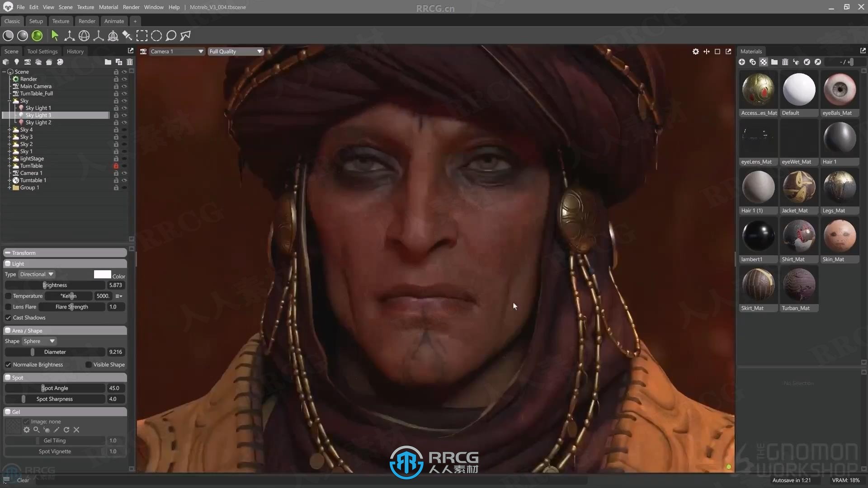
Task: Open the Shape dropdown showing Sphere
Action: [39, 341]
